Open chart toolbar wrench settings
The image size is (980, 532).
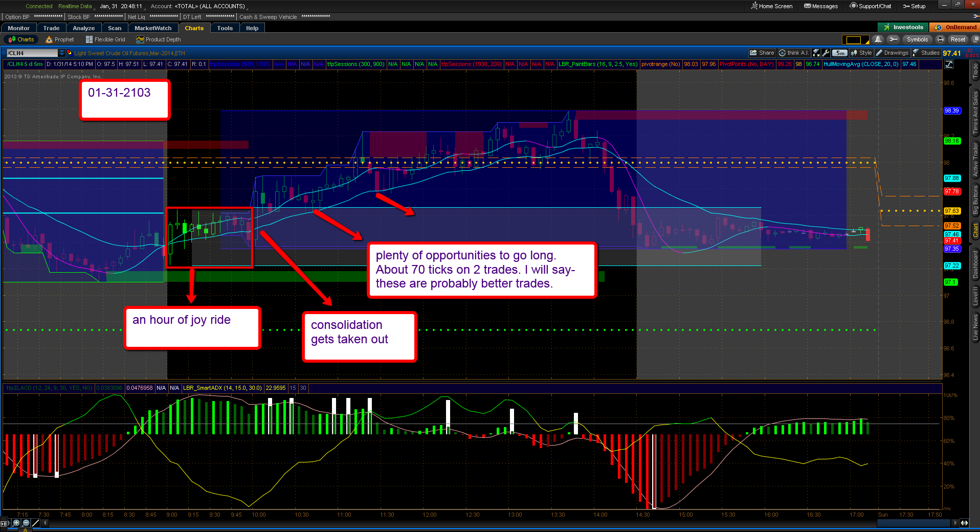826,53
